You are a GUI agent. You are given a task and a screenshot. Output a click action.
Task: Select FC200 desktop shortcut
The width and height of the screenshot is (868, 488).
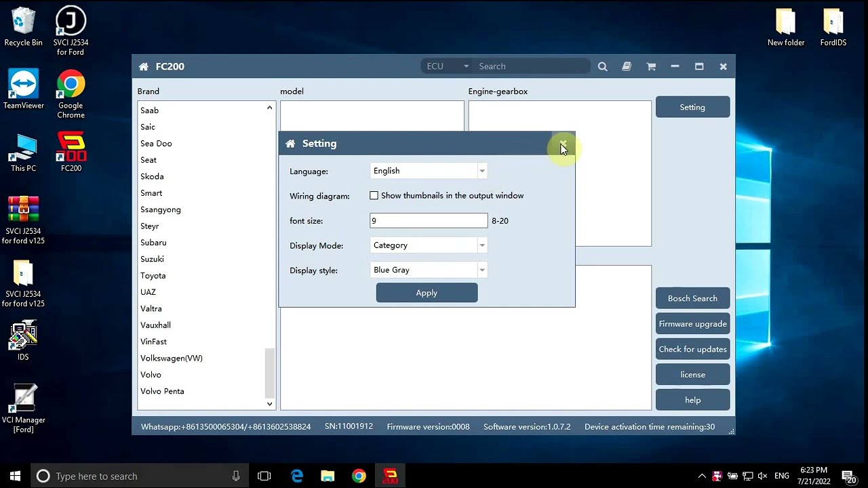[71, 152]
